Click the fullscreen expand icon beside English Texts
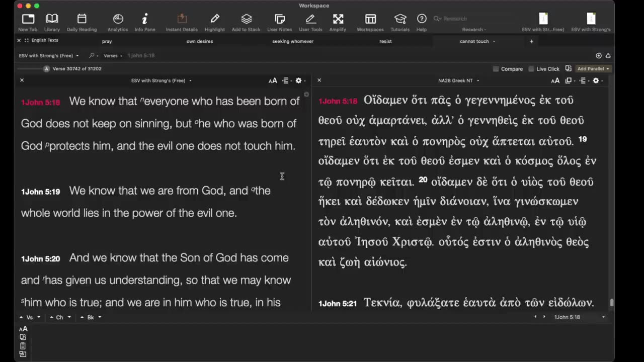 pyautogui.click(x=27, y=40)
